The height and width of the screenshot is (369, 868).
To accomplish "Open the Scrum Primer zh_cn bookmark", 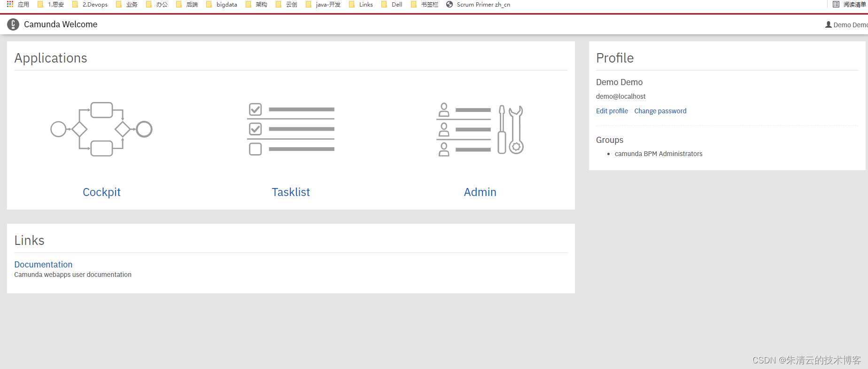I will (x=478, y=4).
